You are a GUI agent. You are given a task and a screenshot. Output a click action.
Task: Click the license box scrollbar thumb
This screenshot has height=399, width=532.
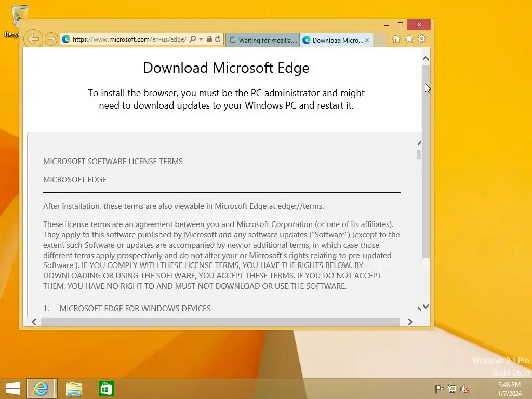coord(419,155)
